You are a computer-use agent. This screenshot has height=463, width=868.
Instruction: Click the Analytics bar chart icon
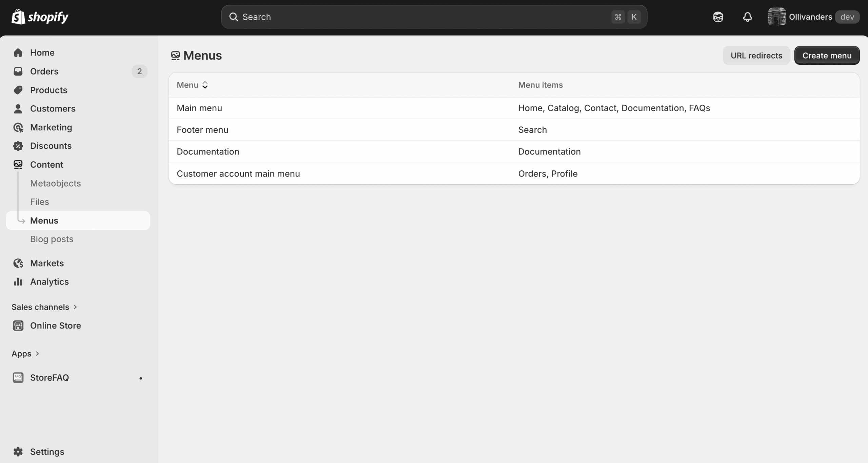coord(18,281)
